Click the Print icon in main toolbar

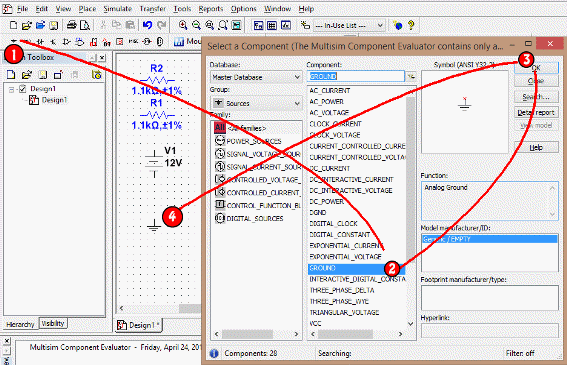(x=72, y=25)
